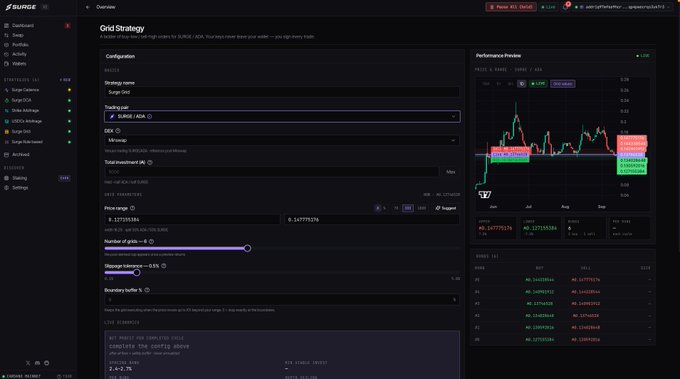Click the upper price input 0.147775176

(372, 220)
